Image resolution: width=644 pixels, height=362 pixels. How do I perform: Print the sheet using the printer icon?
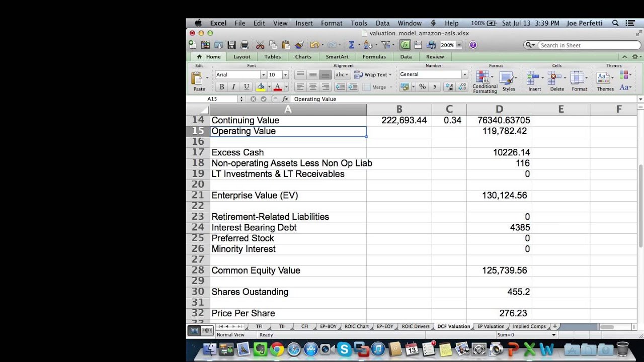point(245,45)
